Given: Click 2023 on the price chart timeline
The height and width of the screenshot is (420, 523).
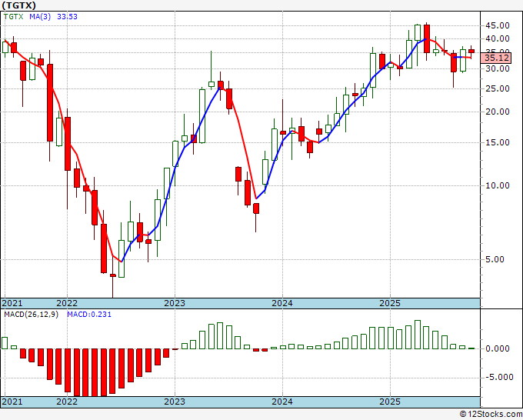Looking at the screenshot, I should click(x=175, y=303).
